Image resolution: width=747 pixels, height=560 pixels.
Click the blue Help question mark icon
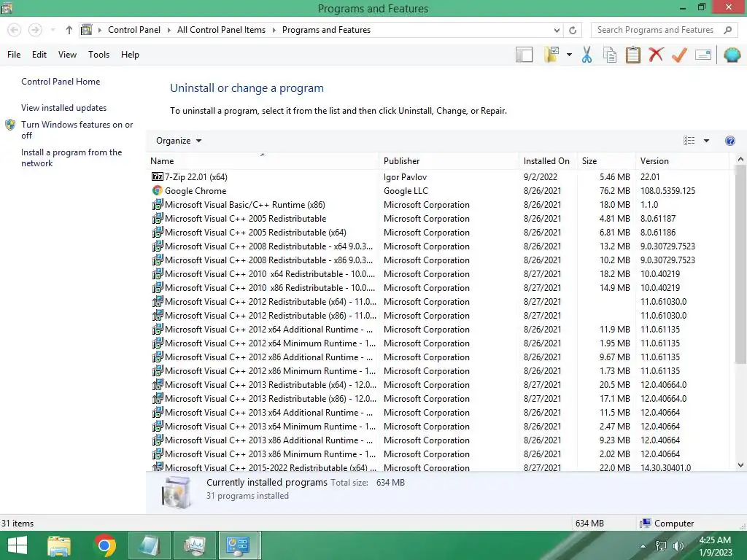point(729,141)
